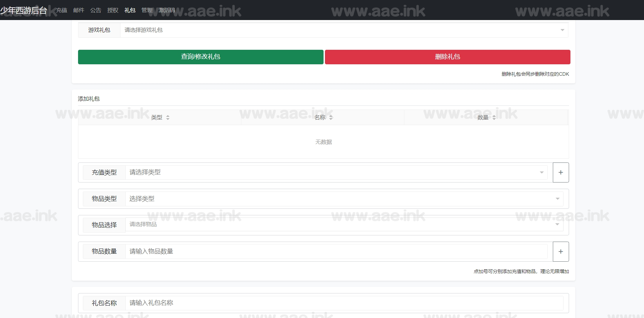Click the plus button beside 物品数量
This screenshot has height=318, width=644.
tap(561, 252)
